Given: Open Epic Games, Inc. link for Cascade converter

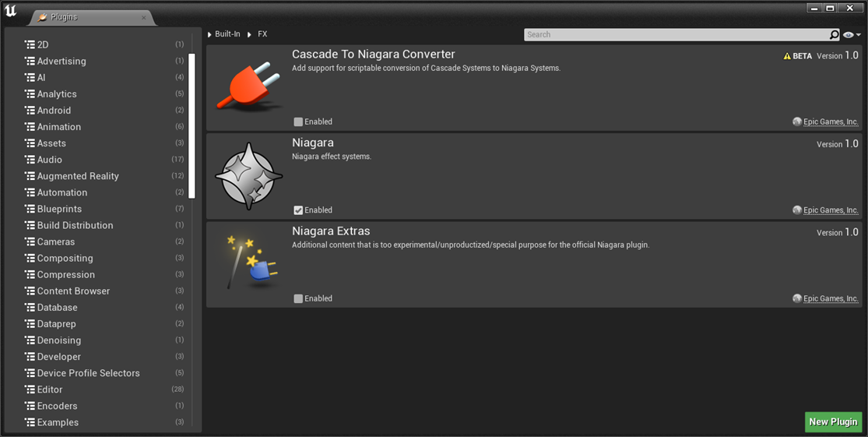Looking at the screenshot, I should click(x=831, y=122).
